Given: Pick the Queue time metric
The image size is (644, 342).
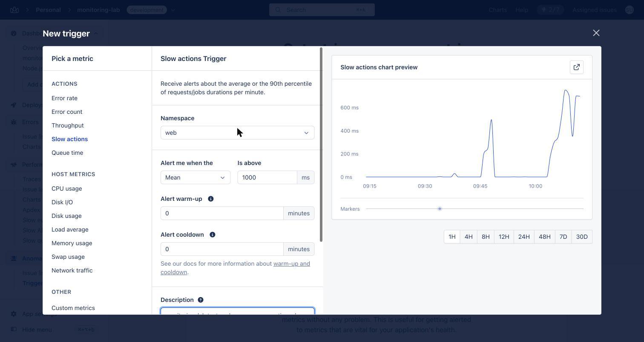Looking at the screenshot, I should coord(67,153).
